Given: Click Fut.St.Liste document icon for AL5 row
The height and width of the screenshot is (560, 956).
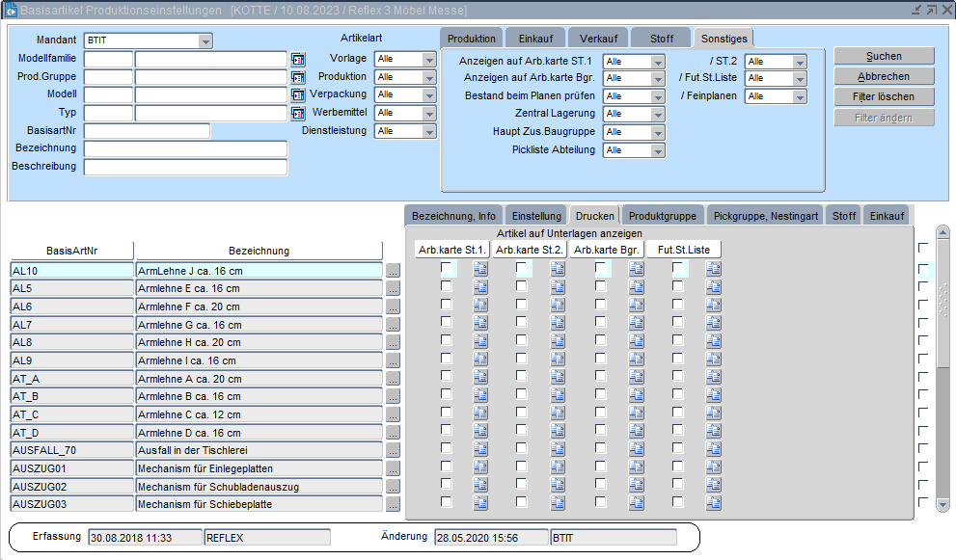Looking at the screenshot, I should [x=714, y=288].
